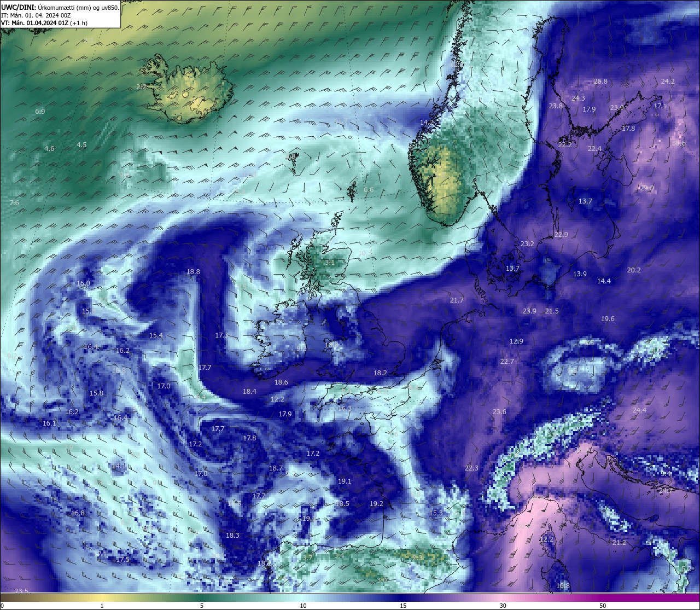Click the 22.4 value label

click(x=594, y=149)
